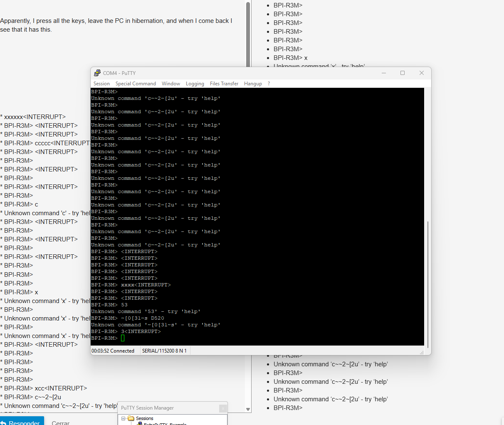
Task: Click the PuTTY icon in the title bar
Action: [97, 73]
